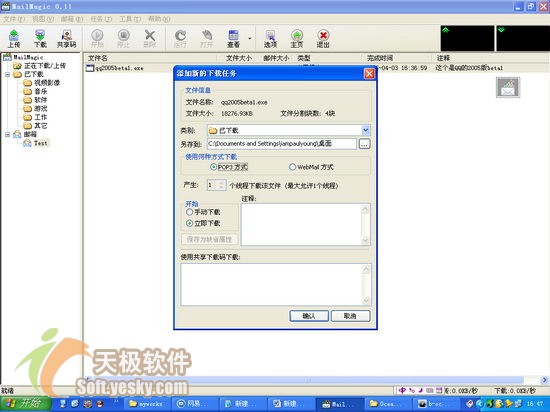550x412 pixels.
Task: Click the 上传 upload toolbar icon
Action: (14, 39)
